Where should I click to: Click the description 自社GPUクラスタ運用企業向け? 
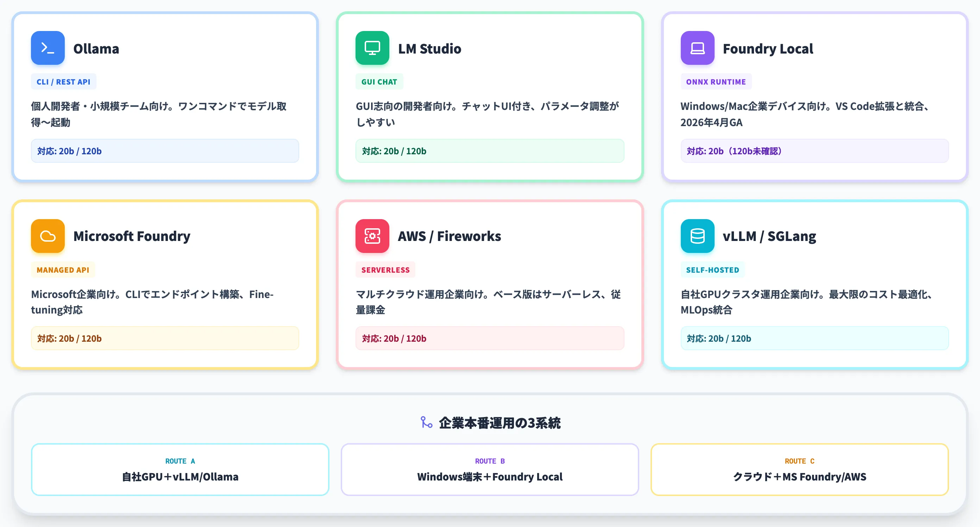[806, 302]
